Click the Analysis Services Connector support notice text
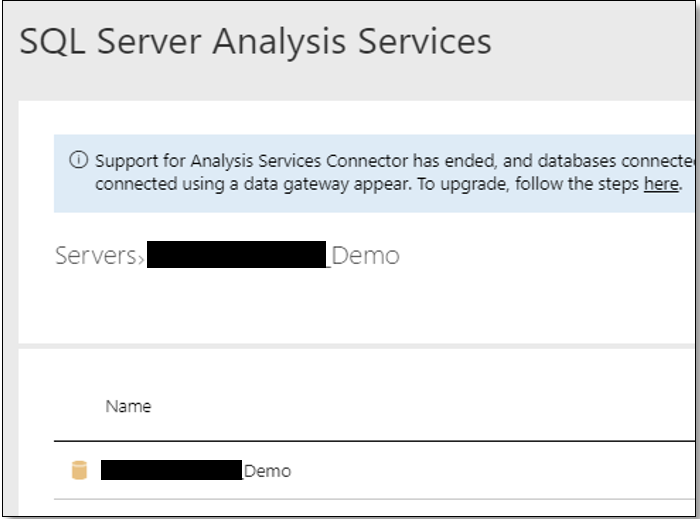Screen dimensions: 700x519 395,172
